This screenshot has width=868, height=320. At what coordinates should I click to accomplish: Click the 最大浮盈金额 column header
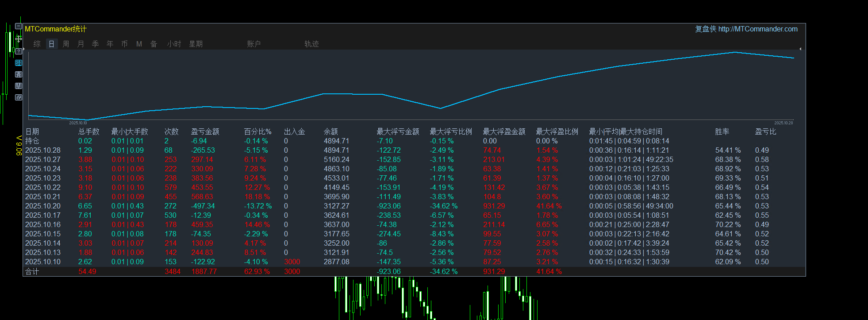pyautogui.click(x=504, y=131)
